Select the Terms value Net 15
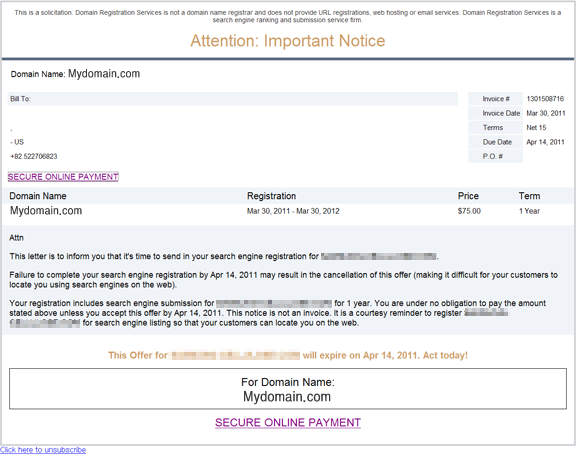The width and height of the screenshot is (576, 465). coord(536,127)
